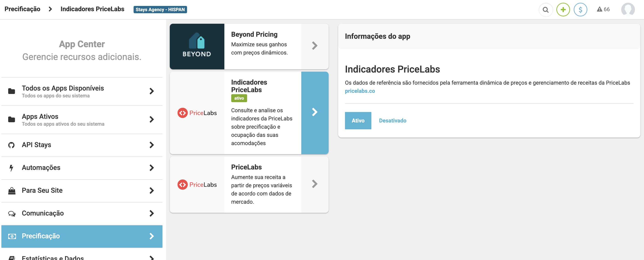The height and width of the screenshot is (260, 644).
Task: Click the lightning bolt Automações icon
Action: point(11,168)
